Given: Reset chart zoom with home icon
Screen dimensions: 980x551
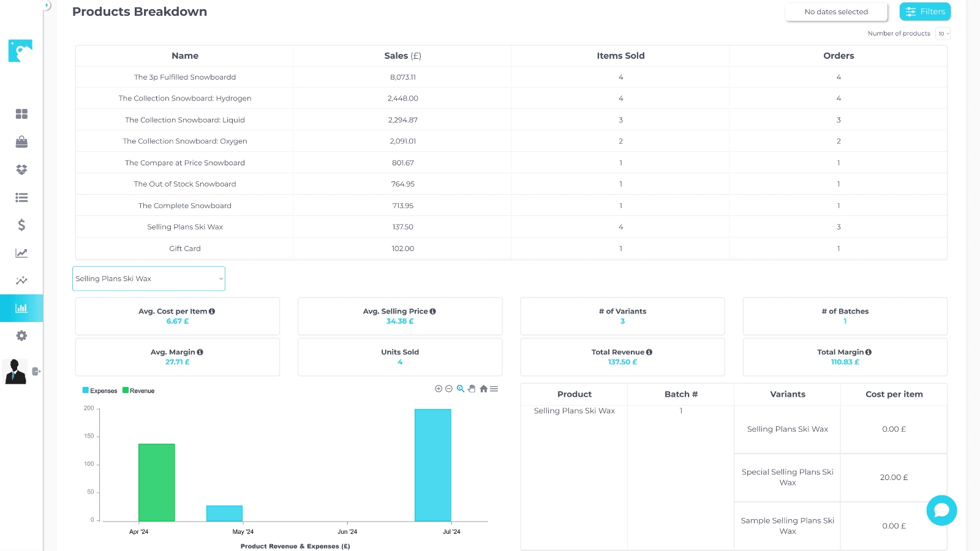Looking at the screenshot, I should 483,389.
